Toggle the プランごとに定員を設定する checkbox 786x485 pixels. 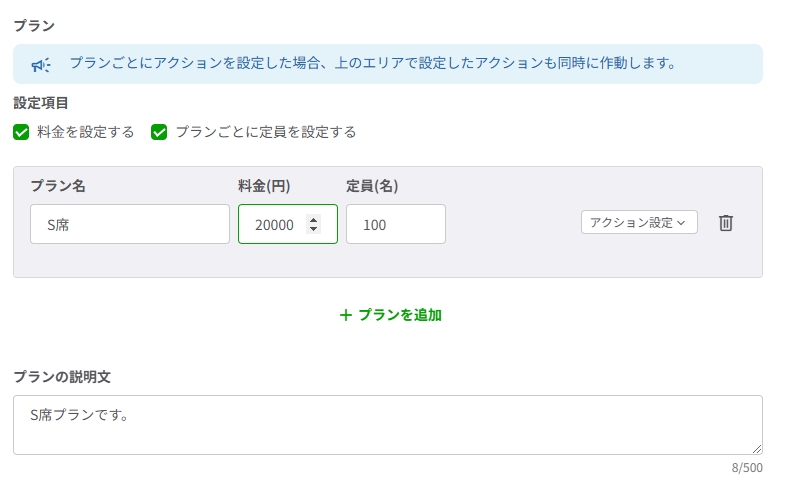coord(159,132)
